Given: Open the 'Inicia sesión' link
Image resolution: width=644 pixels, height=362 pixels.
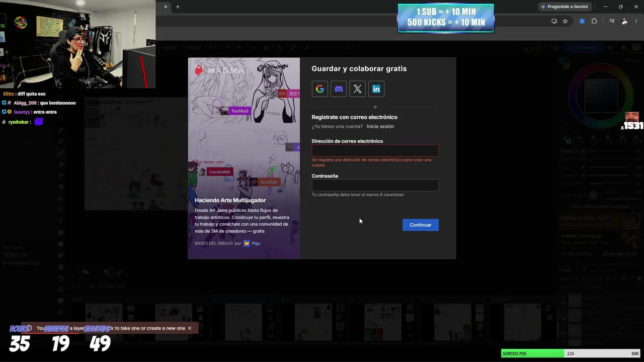Looking at the screenshot, I should 380,127.
